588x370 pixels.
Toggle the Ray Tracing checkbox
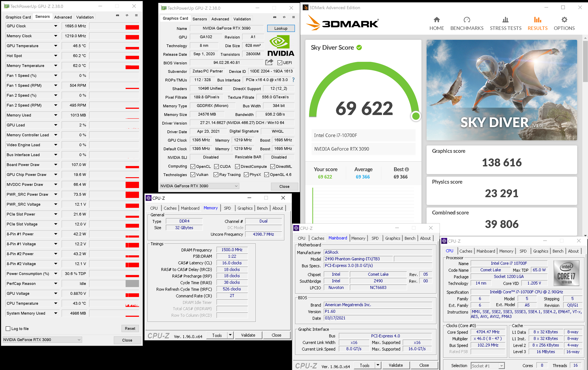coord(216,175)
